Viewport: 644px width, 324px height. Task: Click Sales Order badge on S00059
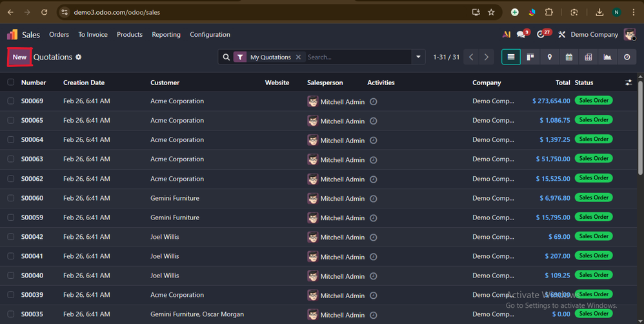tap(594, 217)
